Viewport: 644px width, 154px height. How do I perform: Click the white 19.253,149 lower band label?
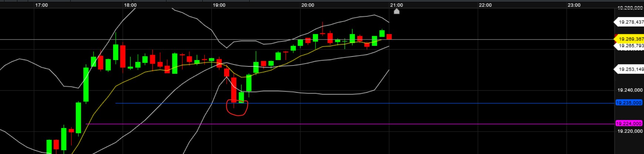click(x=629, y=69)
